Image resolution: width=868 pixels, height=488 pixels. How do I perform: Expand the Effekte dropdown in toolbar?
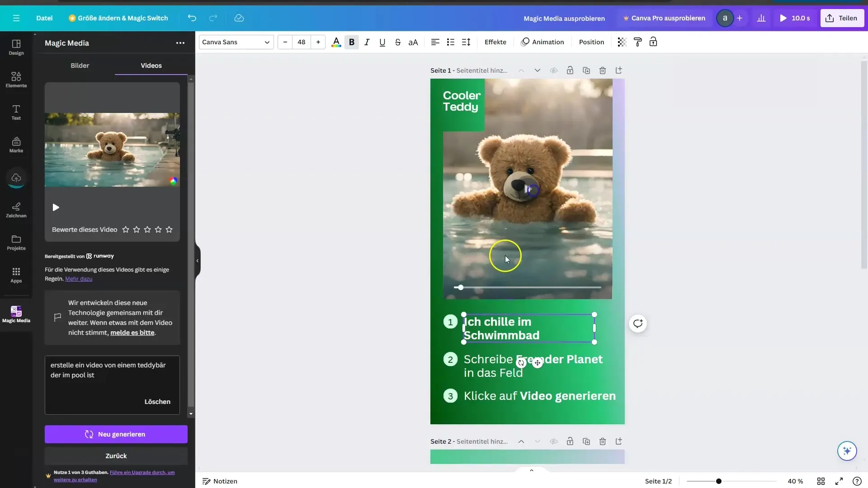(495, 42)
